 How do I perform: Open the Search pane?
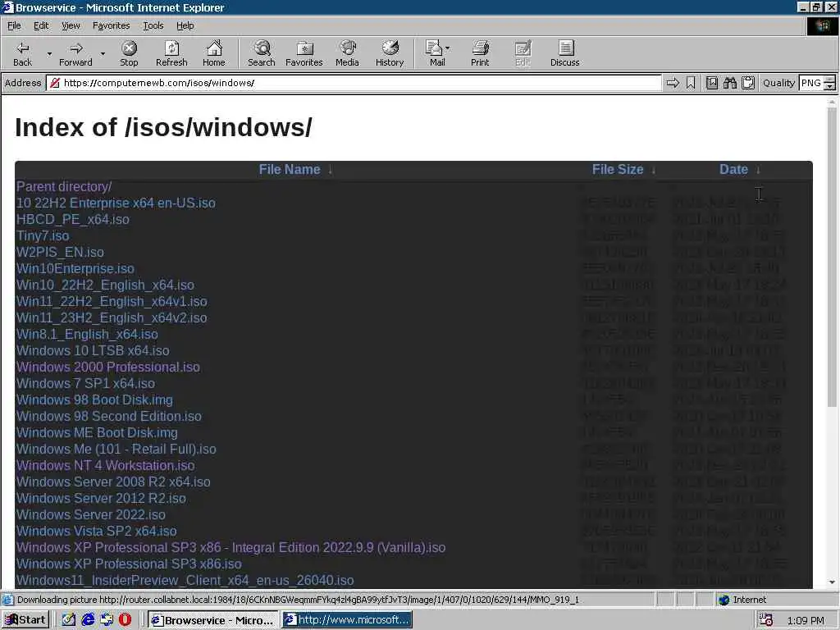(262, 53)
